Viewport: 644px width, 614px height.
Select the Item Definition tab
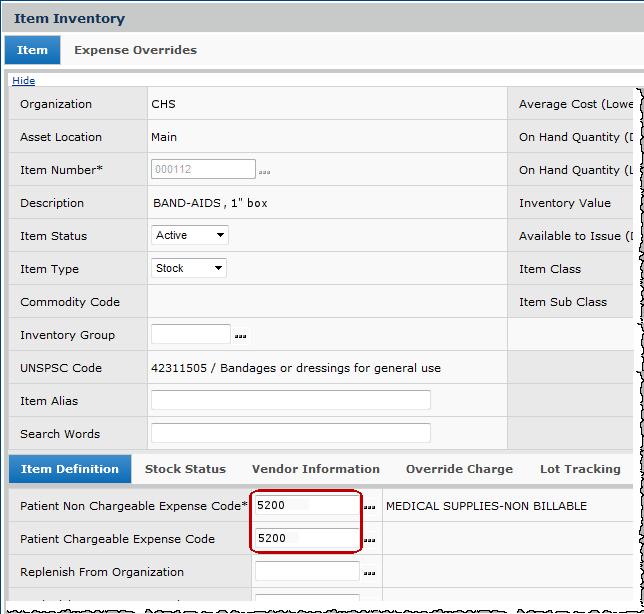[69, 469]
